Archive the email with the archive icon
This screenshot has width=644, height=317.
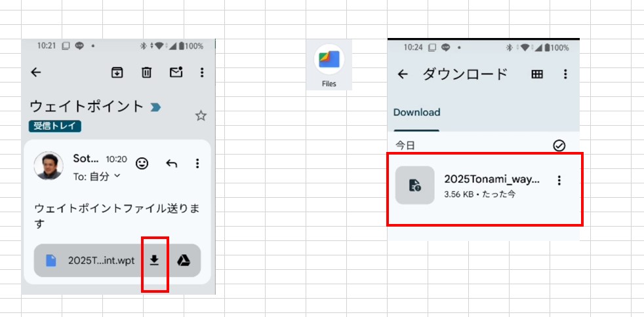click(x=117, y=73)
